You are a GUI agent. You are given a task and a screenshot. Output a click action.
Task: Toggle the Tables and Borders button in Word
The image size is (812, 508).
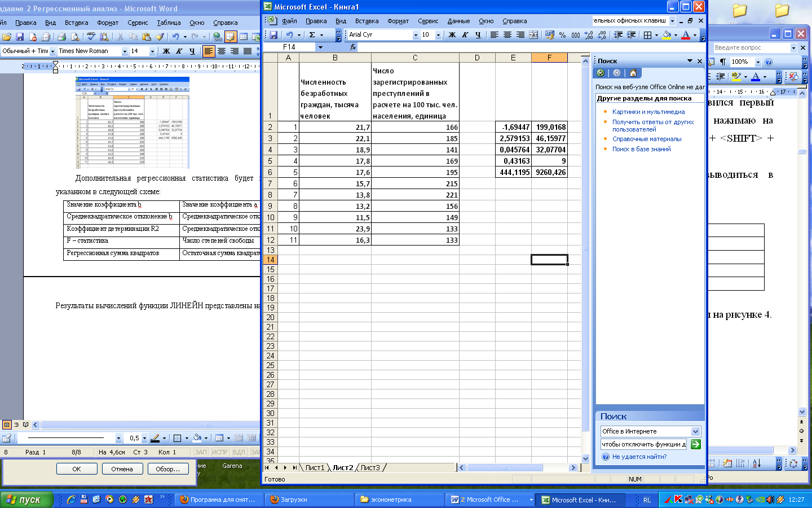coord(231,37)
